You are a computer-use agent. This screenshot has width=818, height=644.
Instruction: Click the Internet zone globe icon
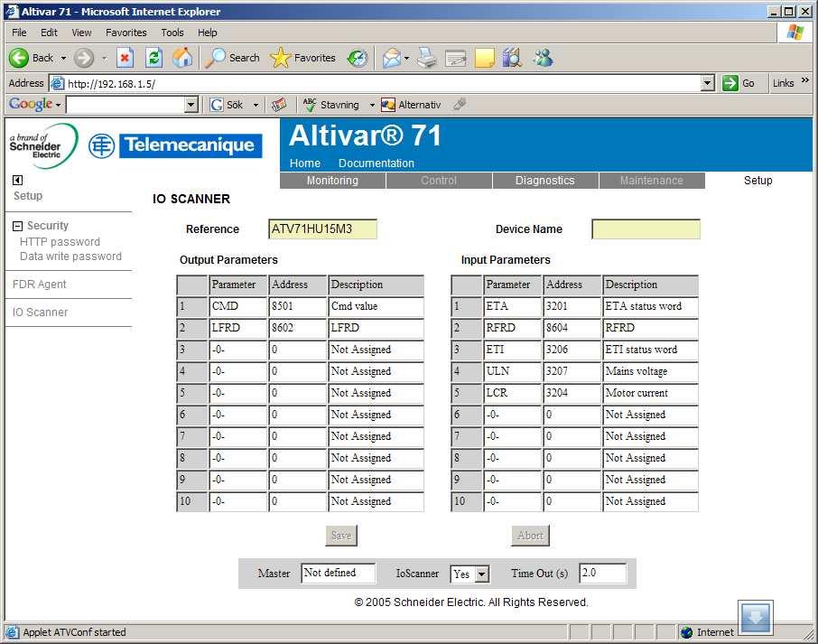point(686,632)
